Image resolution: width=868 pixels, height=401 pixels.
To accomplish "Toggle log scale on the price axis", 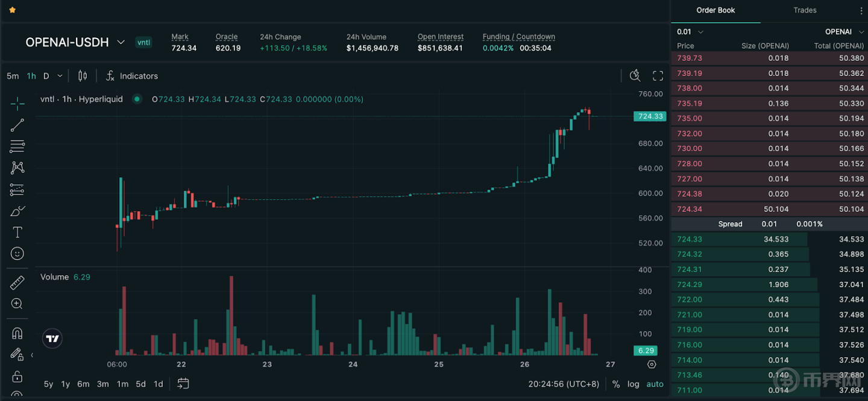I will (x=633, y=384).
